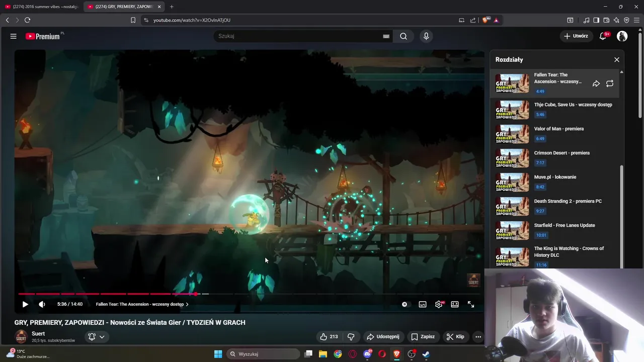The width and height of the screenshot is (644, 362).
Task: Focus the Szukaj search field
Action: pos(299,36)
